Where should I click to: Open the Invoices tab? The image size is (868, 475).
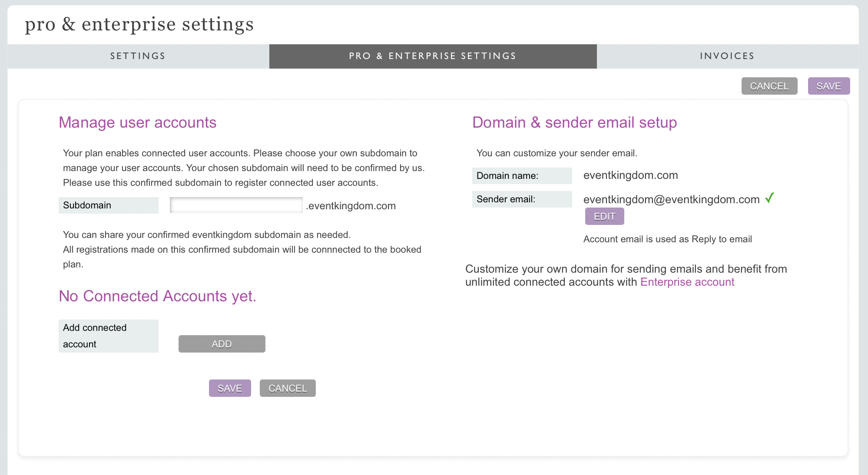(x=727, y=56)
